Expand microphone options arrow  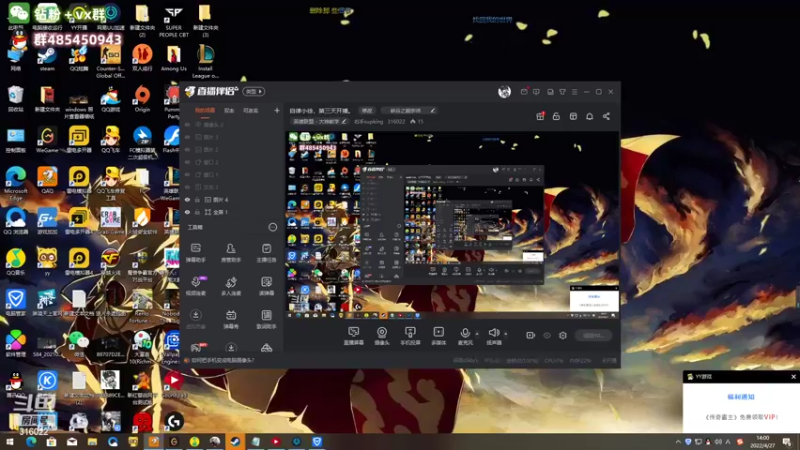(x=477, y=334)
